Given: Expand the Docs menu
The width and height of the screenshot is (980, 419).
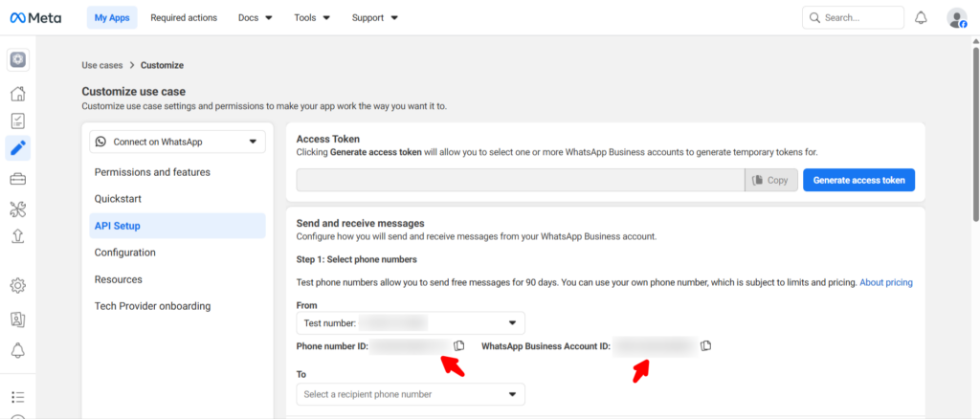Looking at the screenshot, I should pyautogui.click(x=255, y=17).
